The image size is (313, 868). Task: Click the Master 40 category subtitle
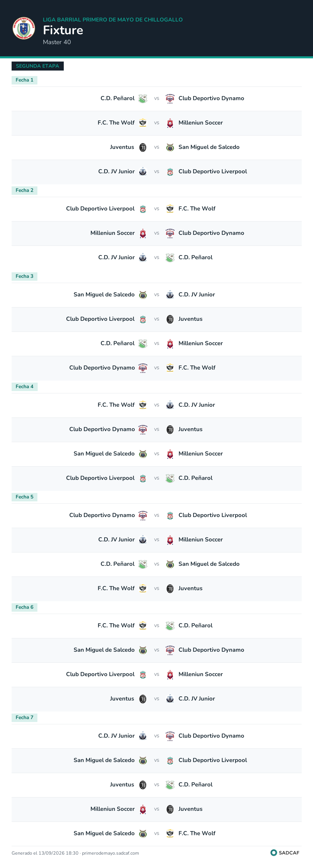[57, 42]
